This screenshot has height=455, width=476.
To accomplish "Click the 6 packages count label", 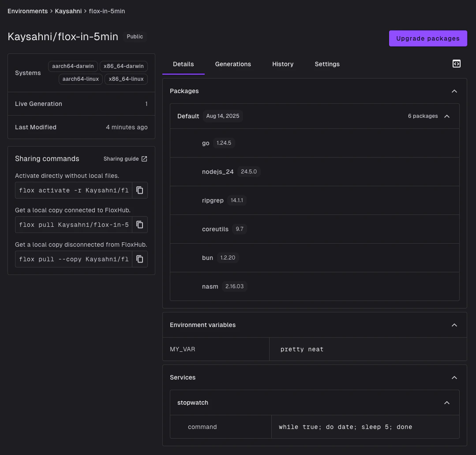I will (423, 116).
